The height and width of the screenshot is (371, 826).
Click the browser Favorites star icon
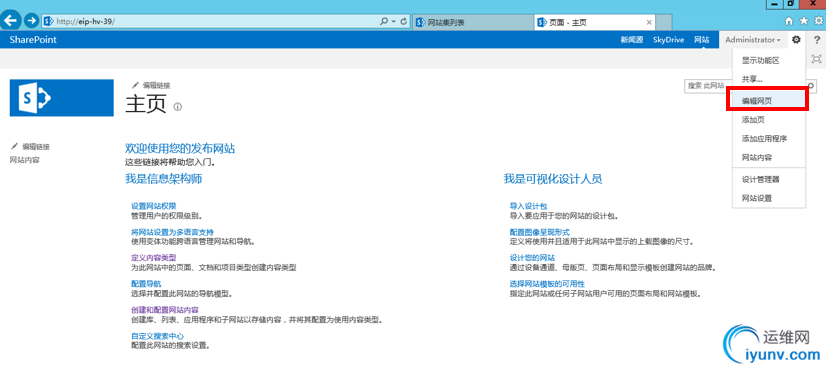click(x=803, y=21)
